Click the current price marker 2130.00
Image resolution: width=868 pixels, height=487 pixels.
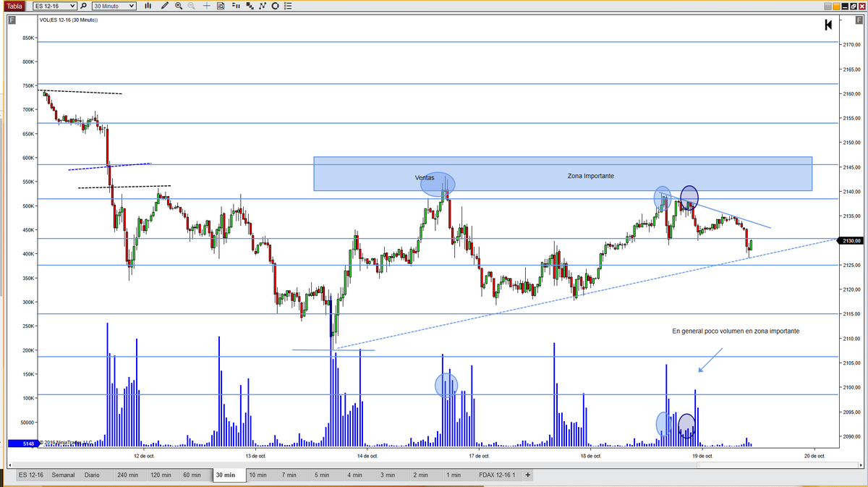[851, 241]
